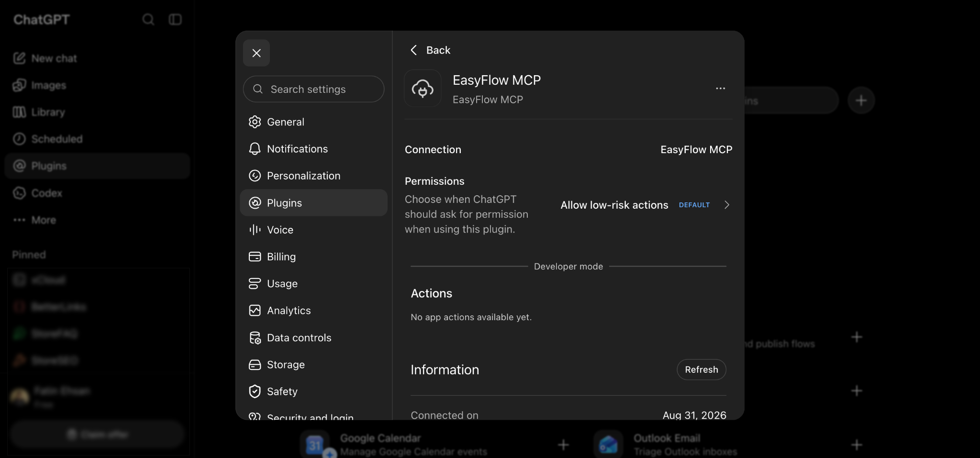Viewport: 980px width, 458px height.
Task: Open Notifications settings
Action: 313,149
